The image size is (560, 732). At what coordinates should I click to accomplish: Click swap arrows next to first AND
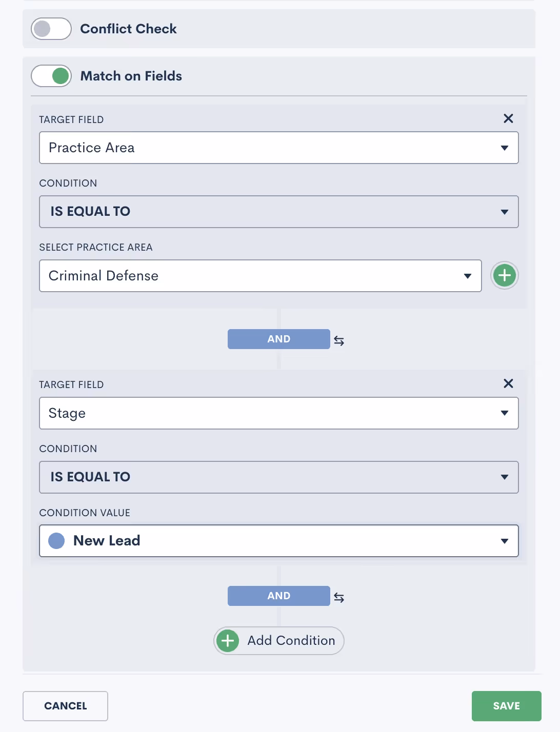click(339, 340)
